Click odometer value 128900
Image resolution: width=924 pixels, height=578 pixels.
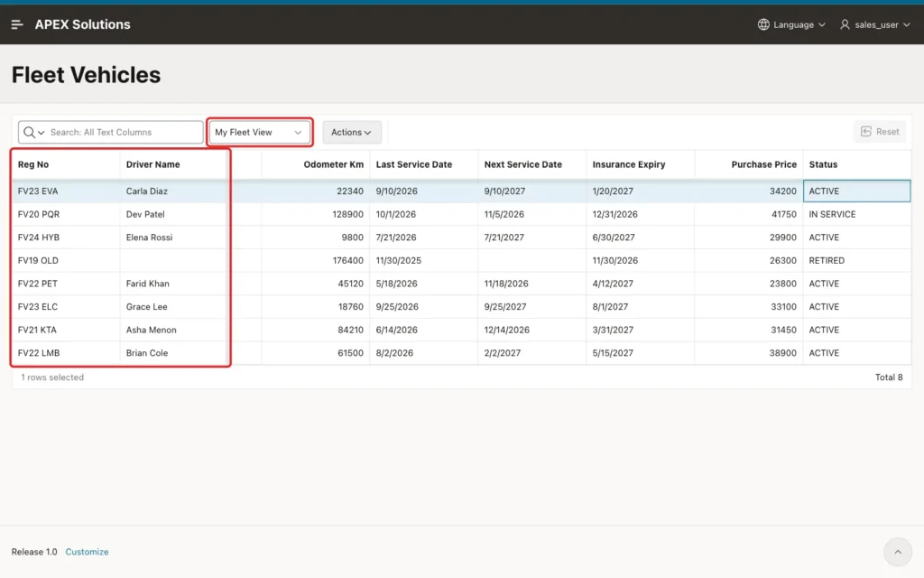347,214
